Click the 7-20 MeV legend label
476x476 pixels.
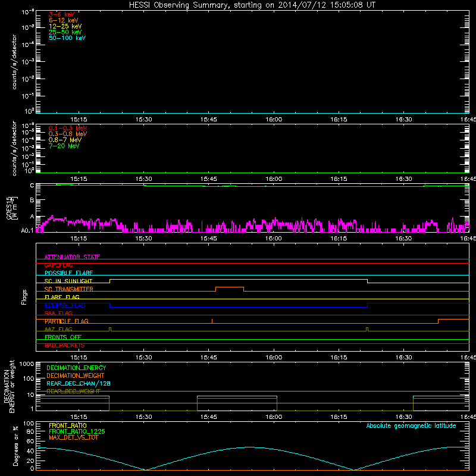point(64,146)
